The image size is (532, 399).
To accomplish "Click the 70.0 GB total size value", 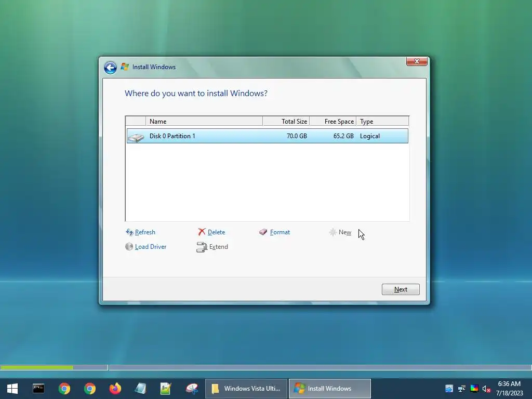I will coord(297,136).
